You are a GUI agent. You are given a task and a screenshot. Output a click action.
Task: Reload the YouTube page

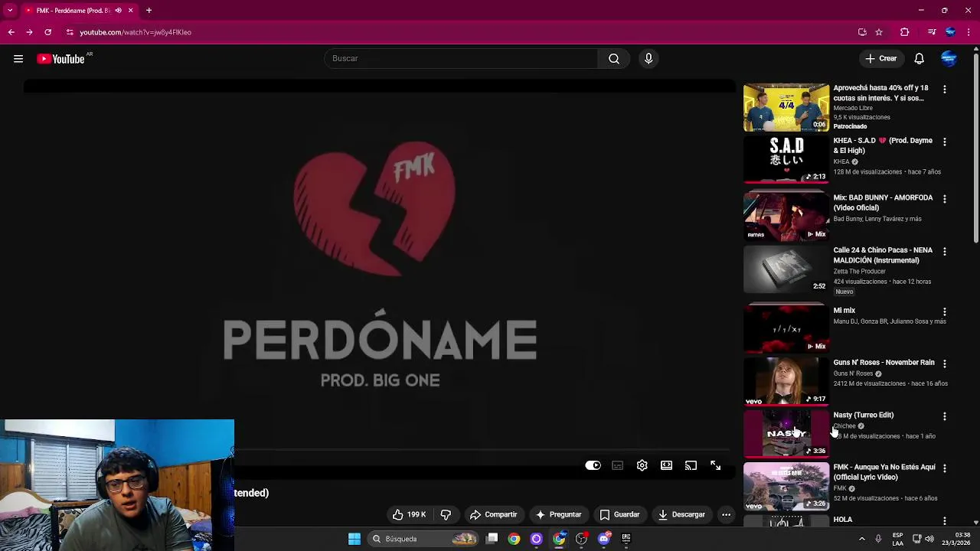point(47,32)
